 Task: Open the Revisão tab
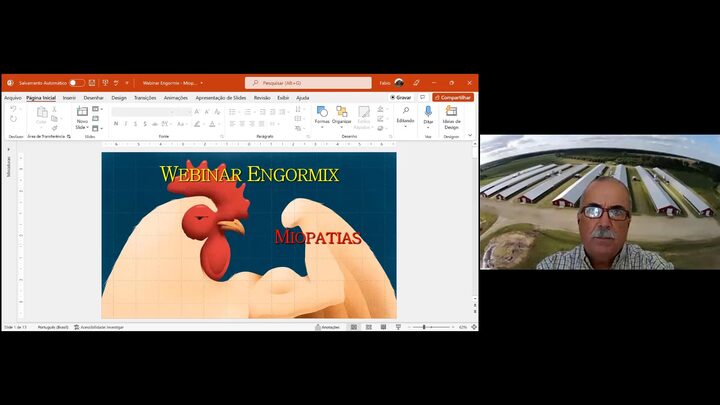coord(262,98)
